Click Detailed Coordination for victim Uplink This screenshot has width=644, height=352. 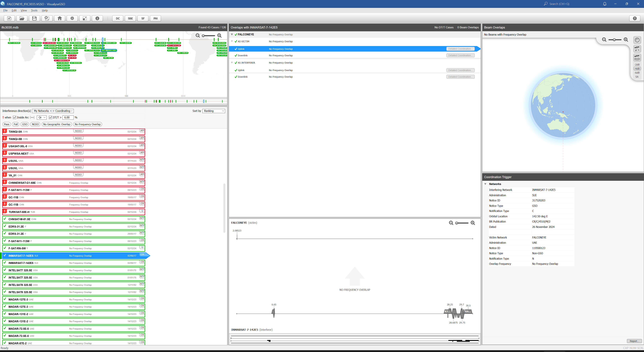point(461,49)
